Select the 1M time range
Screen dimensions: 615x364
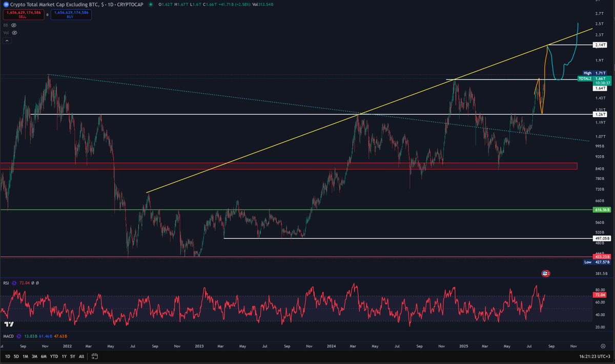coord(26,356)
